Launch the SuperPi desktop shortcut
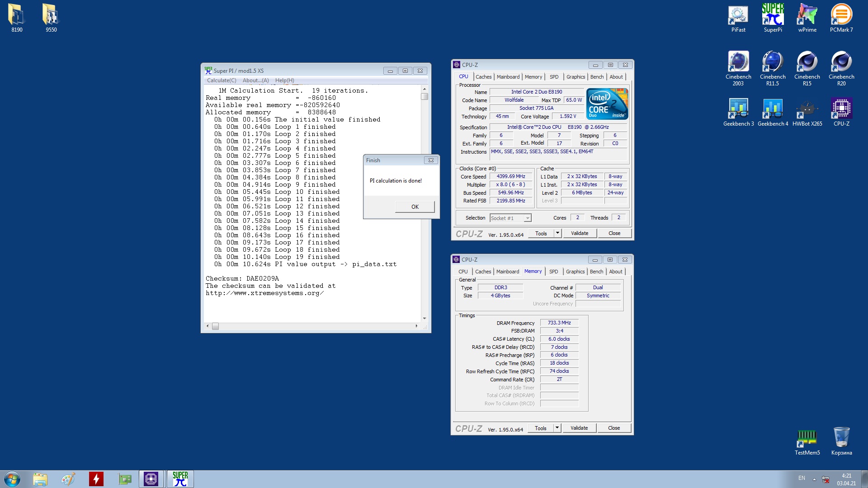Image resolution: width=868 pixels, height=488 pixels. tap(773, 19)
